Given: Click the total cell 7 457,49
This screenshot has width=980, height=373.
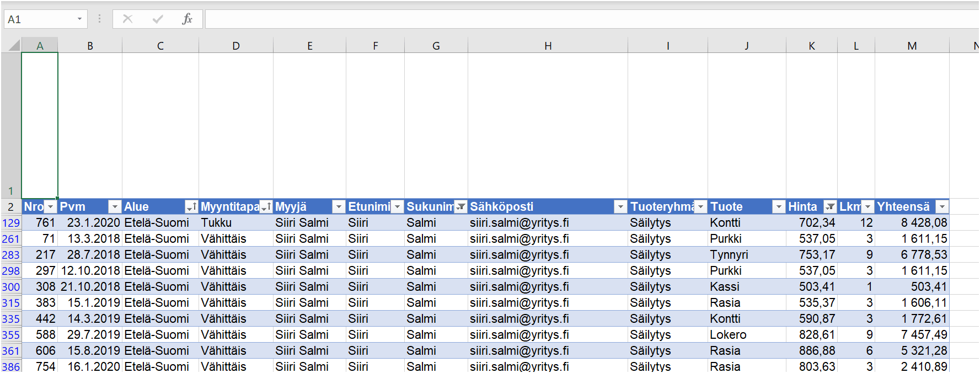Looking at the screenshot, I should (912, 335).
